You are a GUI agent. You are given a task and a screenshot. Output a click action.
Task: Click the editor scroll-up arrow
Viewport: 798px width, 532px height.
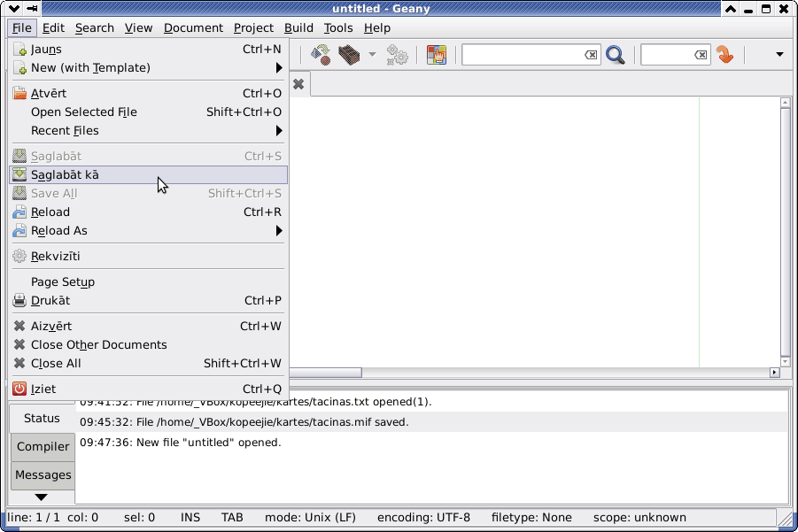tap(786, 102)
